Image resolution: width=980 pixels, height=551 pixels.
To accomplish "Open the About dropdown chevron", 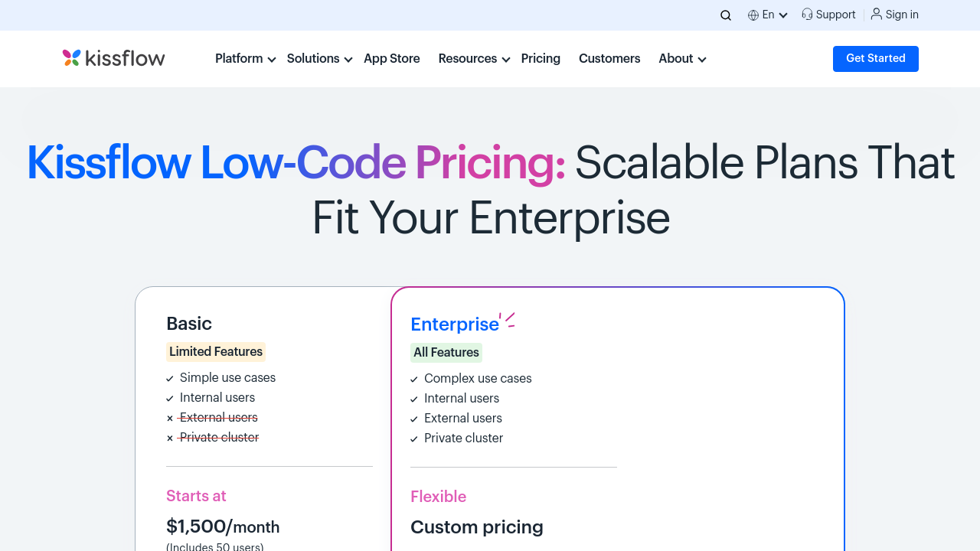I will tap(702, 60).
